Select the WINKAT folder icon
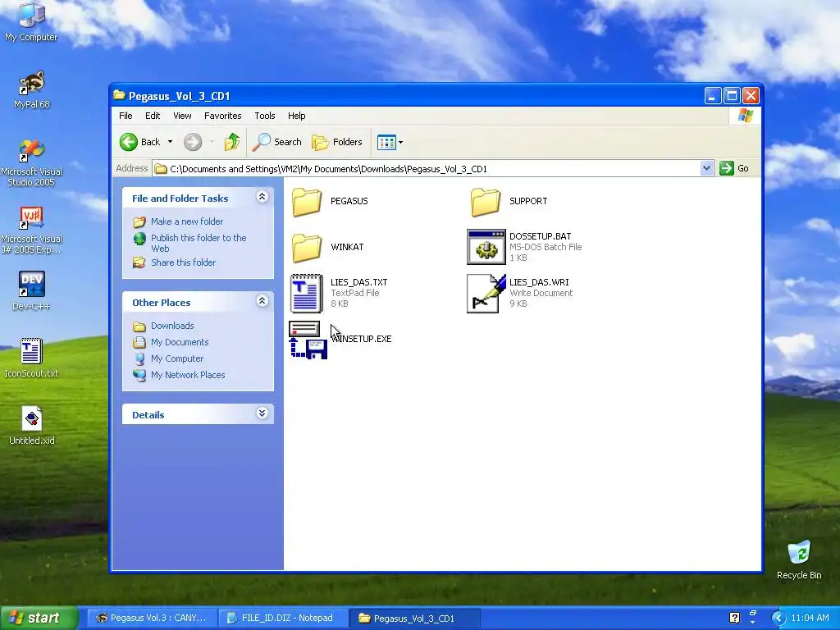The width and height of the screenshot is (840, 630). click(x=307, y=248)
